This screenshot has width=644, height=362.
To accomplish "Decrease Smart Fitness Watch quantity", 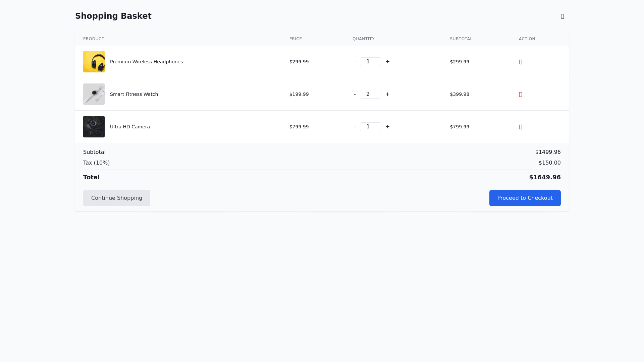I will coord(355,94).
